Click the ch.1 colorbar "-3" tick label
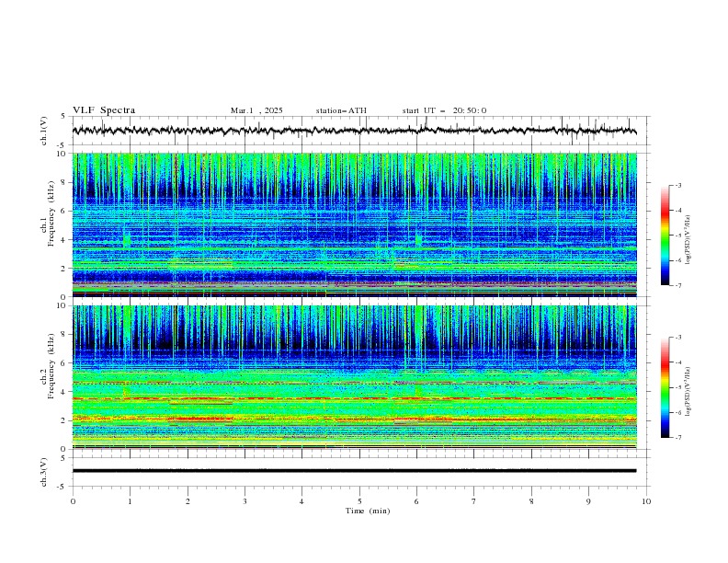The image size is (728, 563). 677,185
